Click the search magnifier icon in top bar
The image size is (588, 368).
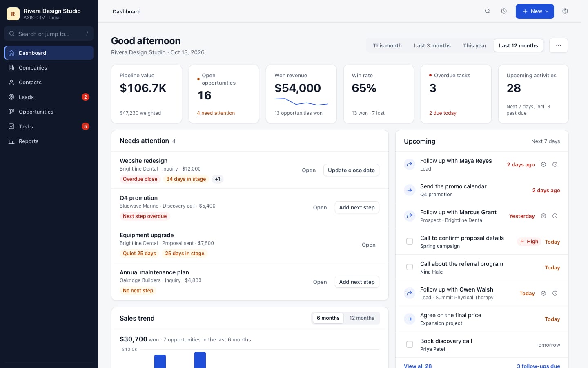[488, 11]
